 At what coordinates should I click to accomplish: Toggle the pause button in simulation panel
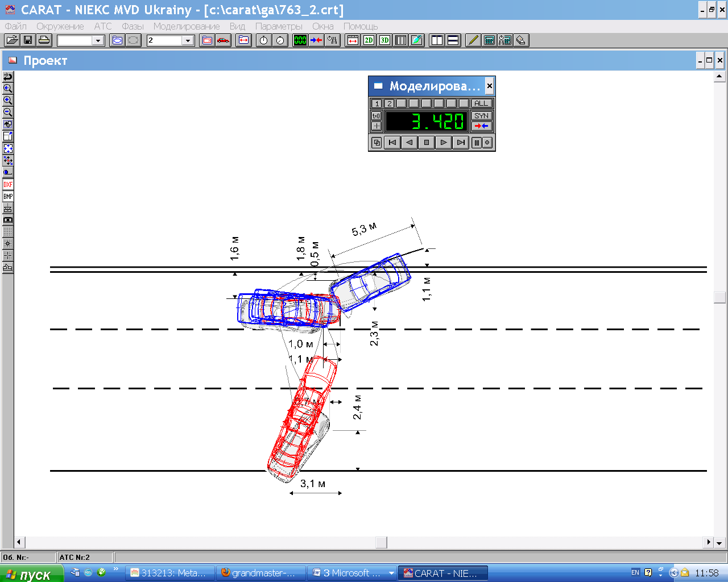pyautogui.click(x=477, y=143)
